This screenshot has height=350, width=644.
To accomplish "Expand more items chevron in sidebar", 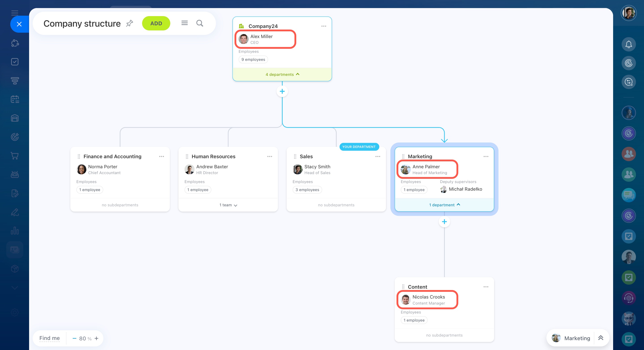I will point(15,288).
